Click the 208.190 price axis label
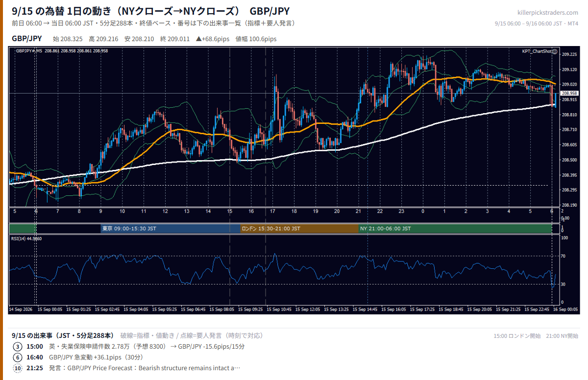 click(569, 205)
